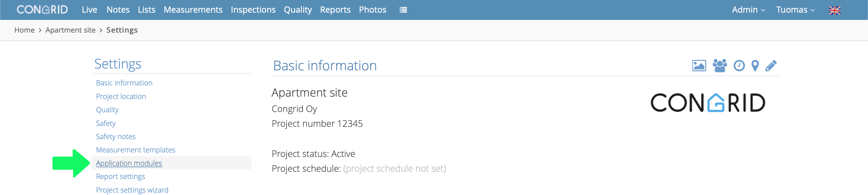Click Home in the breadcrumb
Screen dimensions: 868x195
click(24, 30)
